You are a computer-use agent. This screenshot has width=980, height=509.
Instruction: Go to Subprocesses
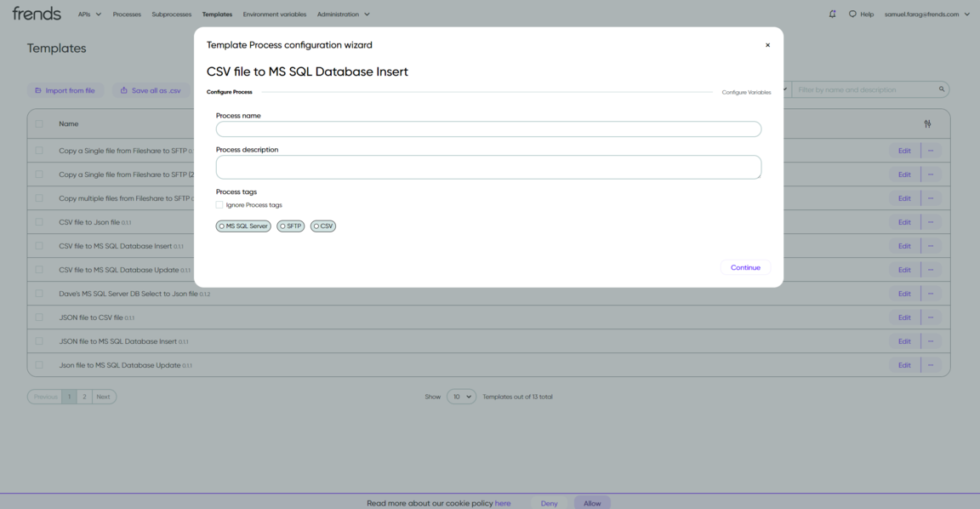coord(171,14)
